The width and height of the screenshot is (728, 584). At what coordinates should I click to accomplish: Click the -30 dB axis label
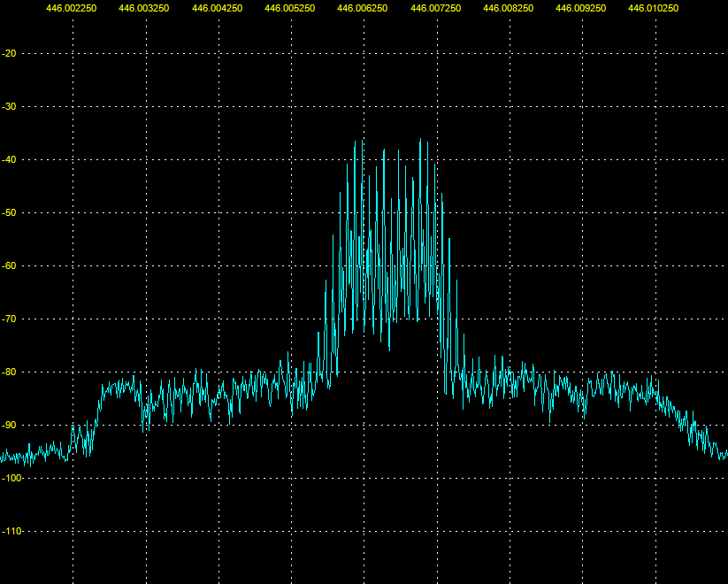click(9, 106)
